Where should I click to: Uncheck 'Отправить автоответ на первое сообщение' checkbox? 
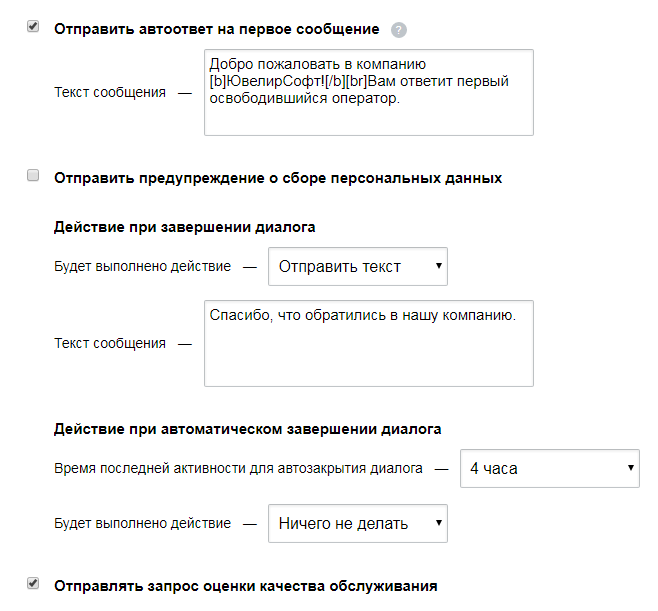click(x=33, y=26)
